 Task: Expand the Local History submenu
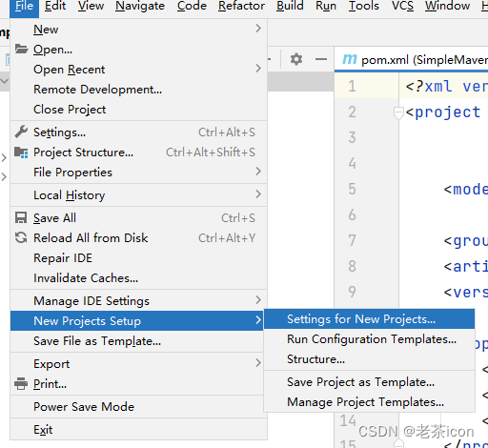point(258,194)
